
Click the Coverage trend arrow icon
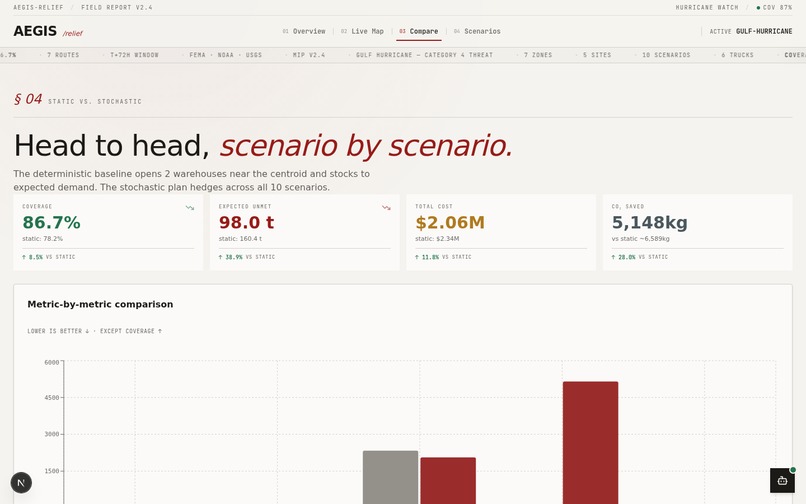(x=190, y=208)
